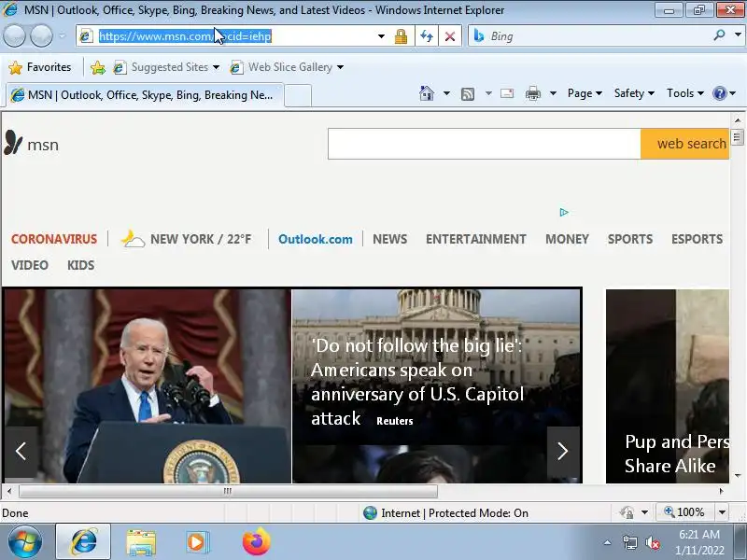
Task: Open the New York weather link
Action: coord(186,239)
